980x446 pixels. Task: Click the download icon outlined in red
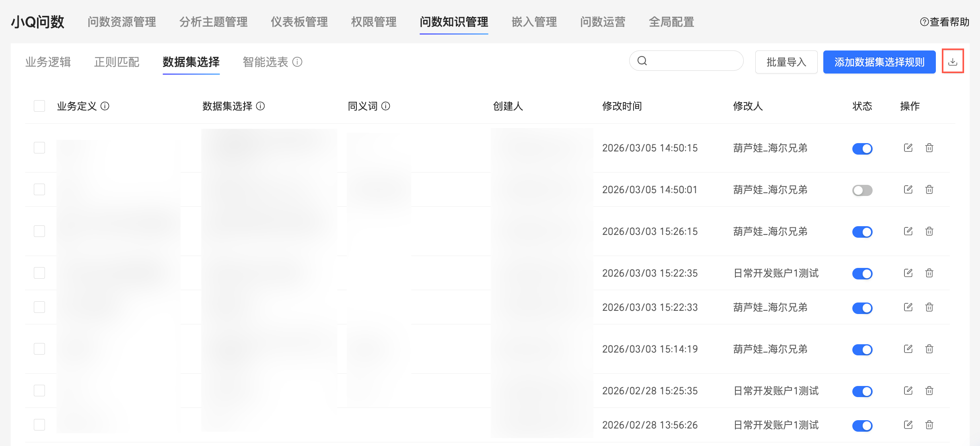(x=953, y=62)
